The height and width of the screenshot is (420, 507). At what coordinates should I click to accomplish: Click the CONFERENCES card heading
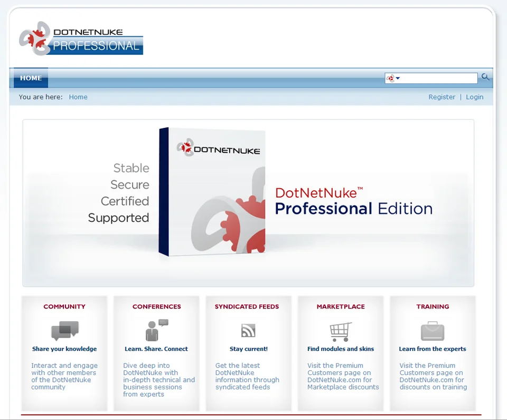(156, 306)
